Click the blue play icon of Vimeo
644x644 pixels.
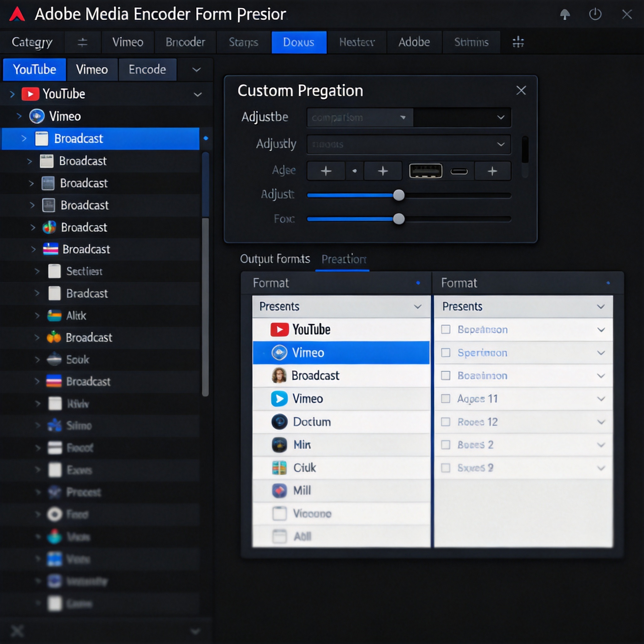(x=279, y=399)
